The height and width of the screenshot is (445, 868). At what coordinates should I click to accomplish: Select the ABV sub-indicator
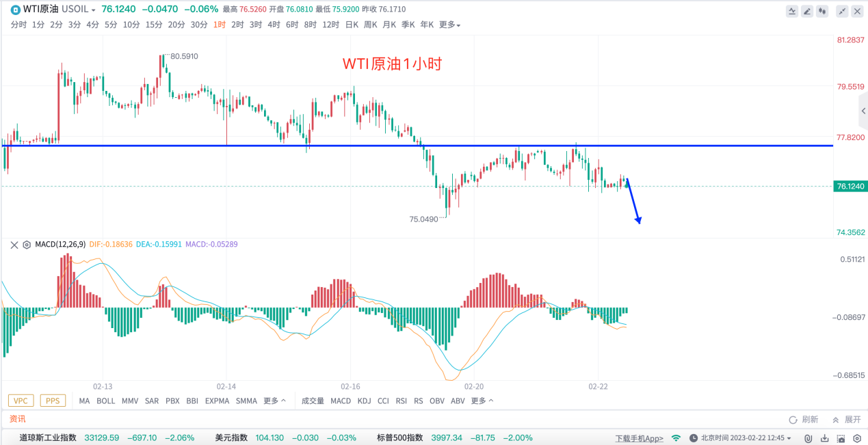[x=458, y=401]
